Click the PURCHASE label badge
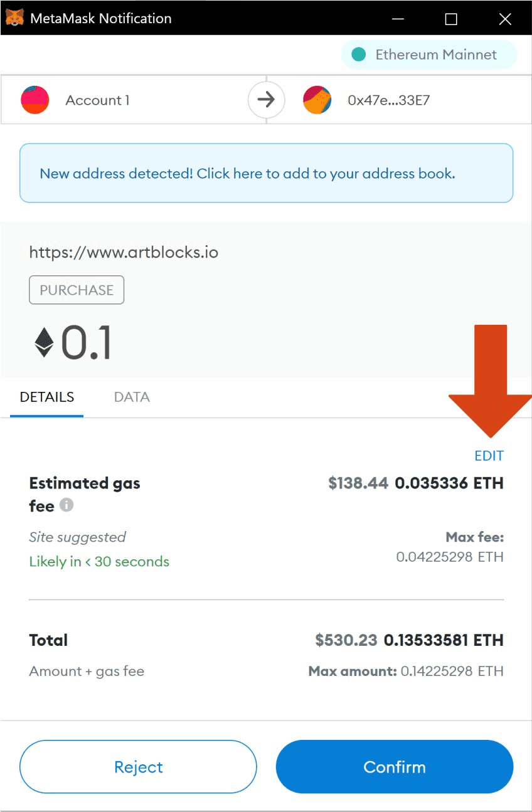Image resolution: width=532 pixels, height=812 pixels. coord(77,290)
